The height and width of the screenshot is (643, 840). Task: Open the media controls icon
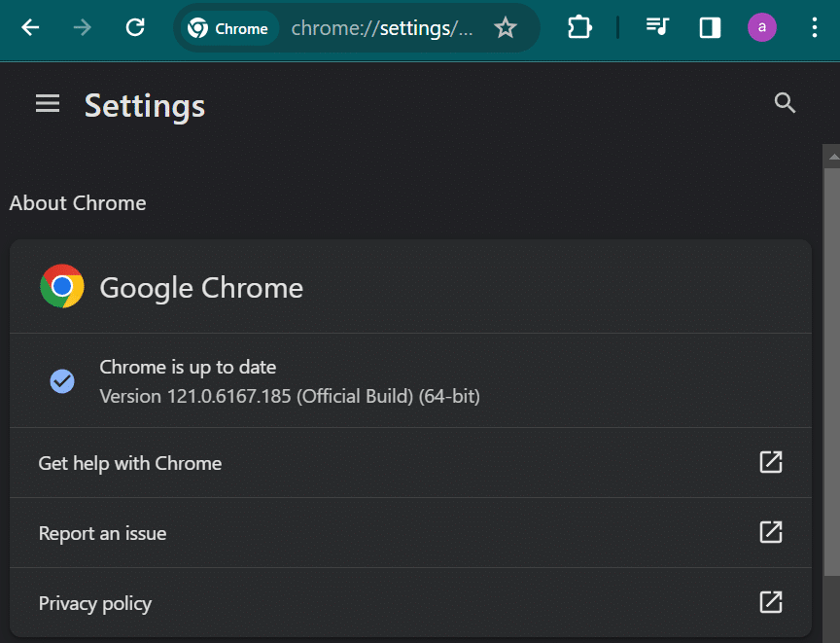pyautogui.click(x=657, y=27)
